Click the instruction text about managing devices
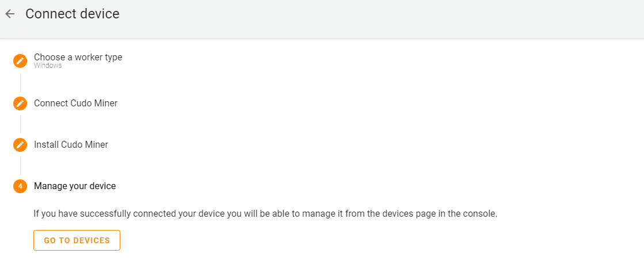 265,214
